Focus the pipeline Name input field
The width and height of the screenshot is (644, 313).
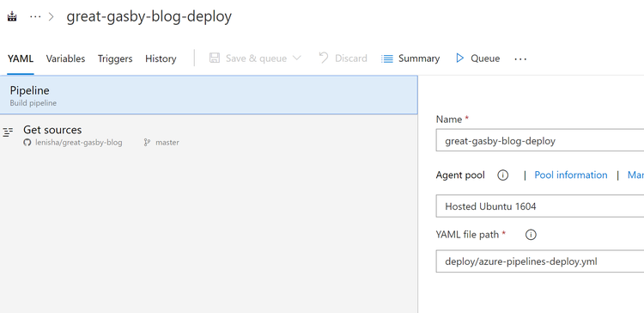540,140
